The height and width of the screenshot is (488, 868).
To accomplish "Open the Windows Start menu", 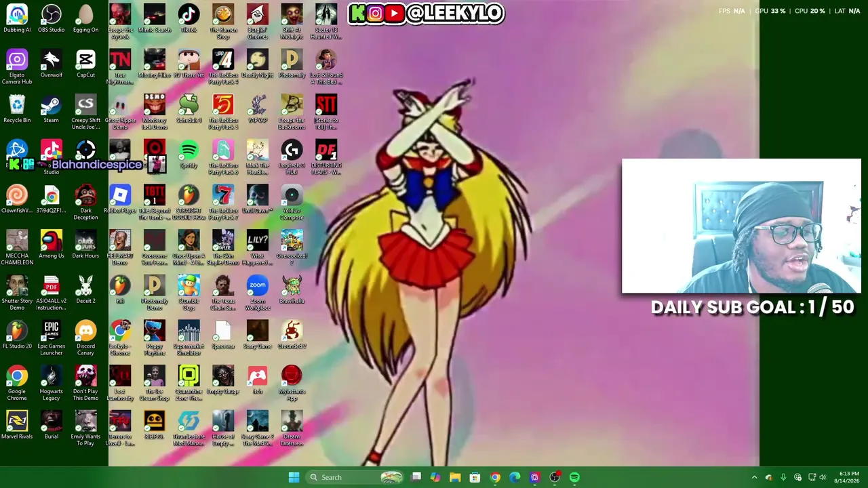I will pyautogui.click(x=294, y=477).
